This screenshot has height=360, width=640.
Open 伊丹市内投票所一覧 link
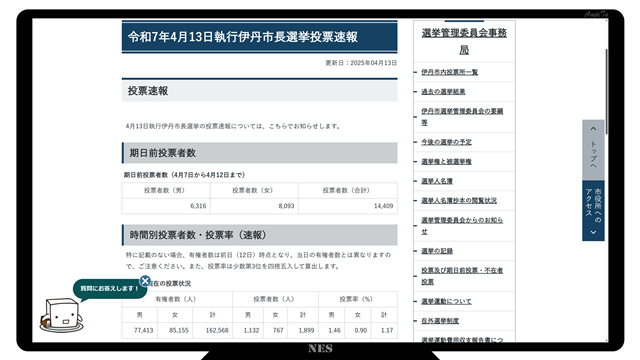point(449,72)
